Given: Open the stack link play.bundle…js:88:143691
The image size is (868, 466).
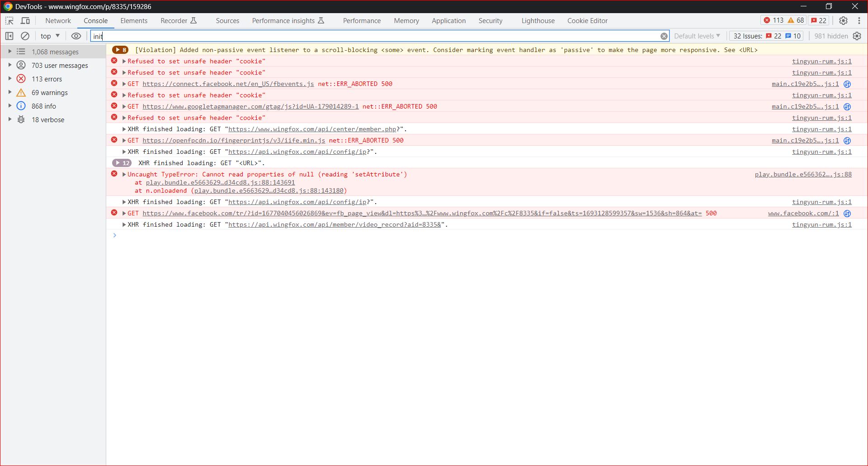Looking at the screenshot, I should [220, 182].
